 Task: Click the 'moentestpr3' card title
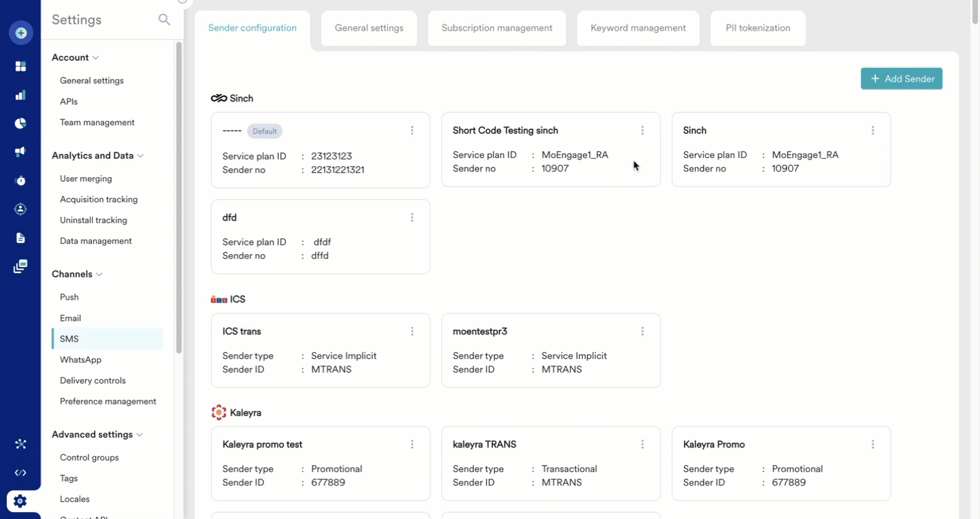(480, 331)
